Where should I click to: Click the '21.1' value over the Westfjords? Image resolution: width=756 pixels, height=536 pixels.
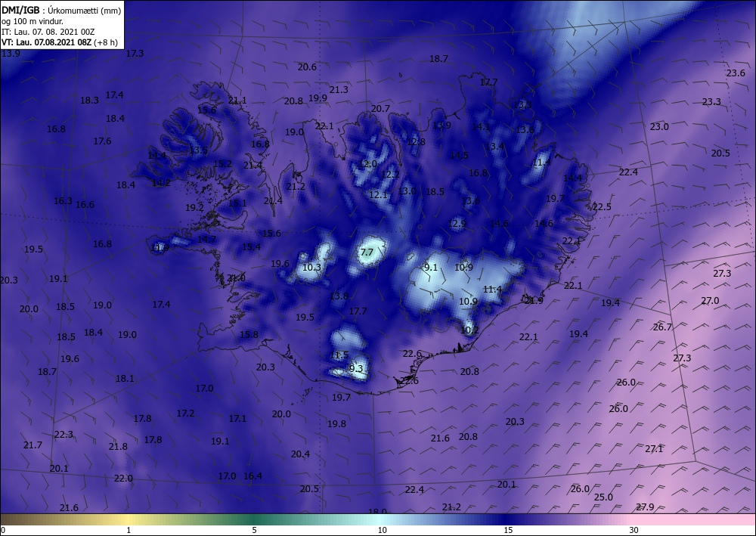coord(237,101)
